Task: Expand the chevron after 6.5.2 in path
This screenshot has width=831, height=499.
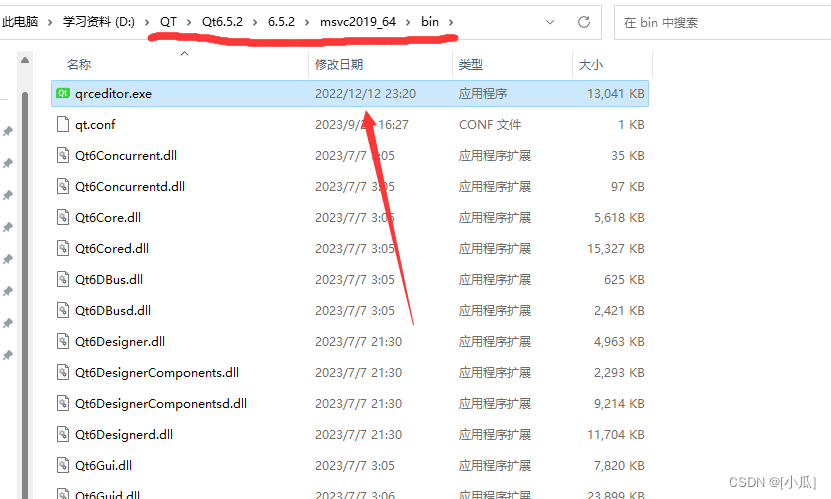Action: click(x=307, y=22)
